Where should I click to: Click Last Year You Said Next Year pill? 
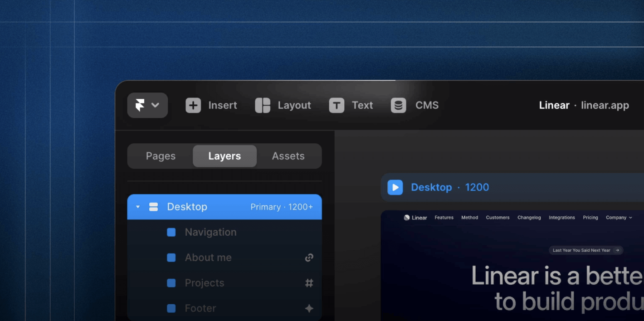click(x=586, y=250)
